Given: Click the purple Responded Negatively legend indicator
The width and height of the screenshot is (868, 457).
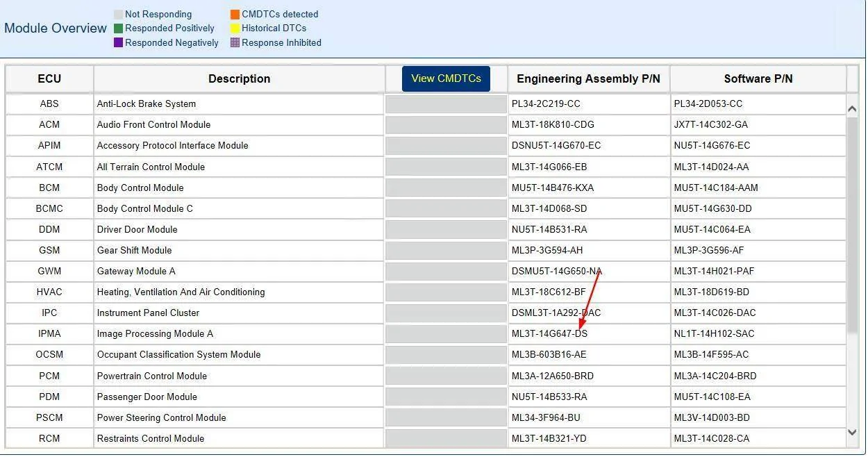Looking at the screenshot, I should click(x=118, y=42).
